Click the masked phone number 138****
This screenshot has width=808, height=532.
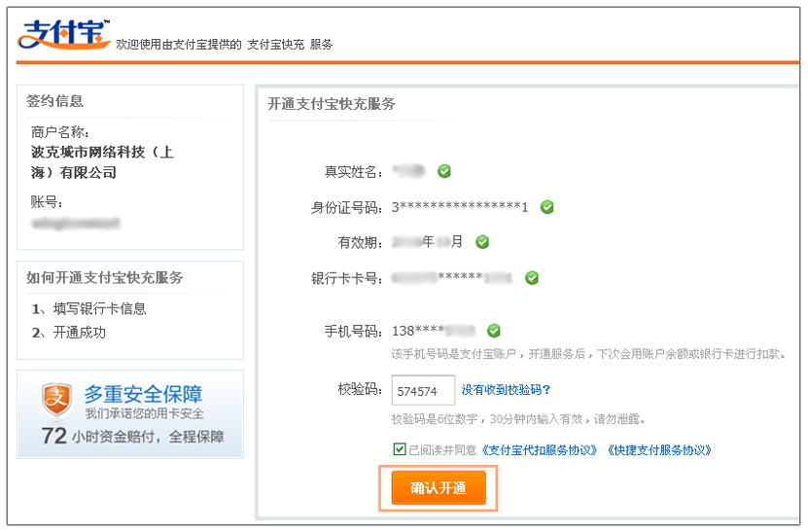(x=433, y=331)
